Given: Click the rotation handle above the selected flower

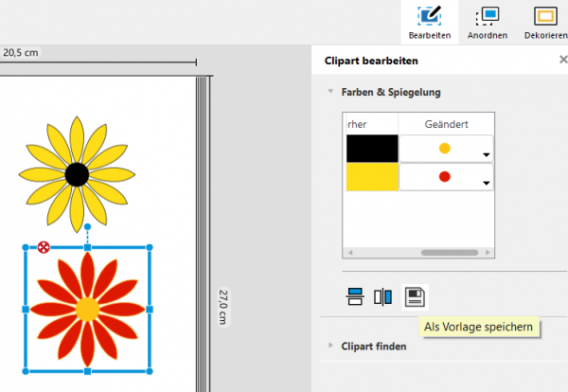Looking at the screenshot, I should 87,227.
